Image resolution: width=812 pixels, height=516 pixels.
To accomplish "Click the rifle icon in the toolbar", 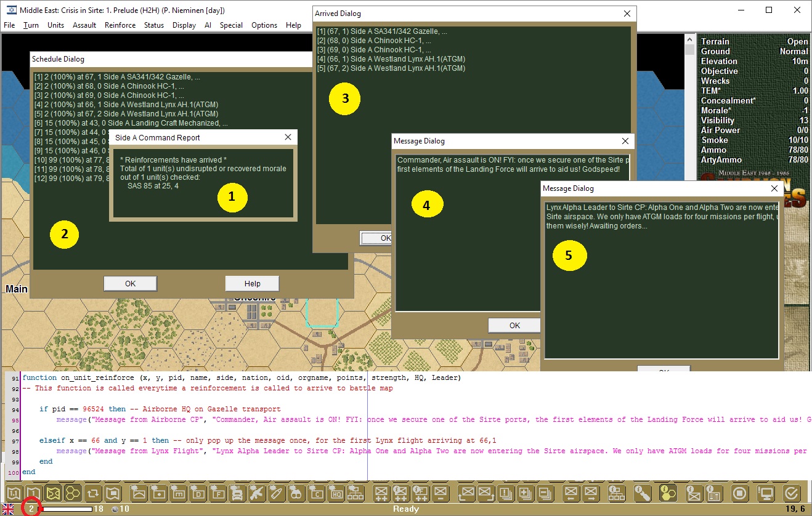I will 258,493.
